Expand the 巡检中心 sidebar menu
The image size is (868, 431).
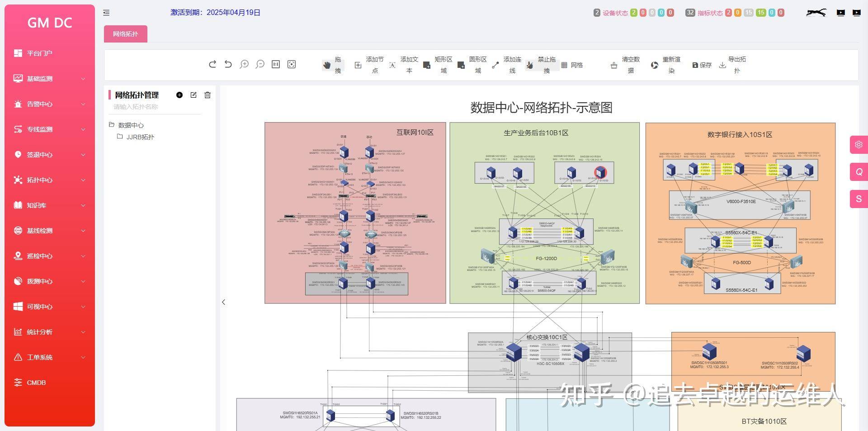50,256
